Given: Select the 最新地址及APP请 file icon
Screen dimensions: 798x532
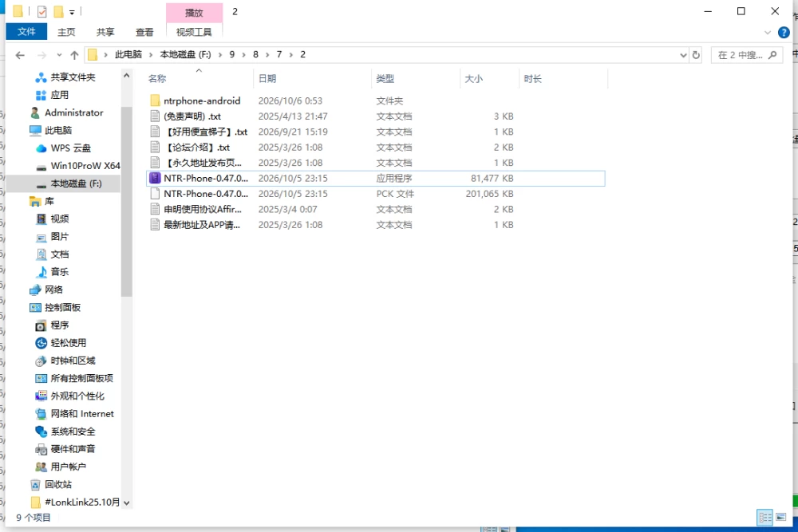Looking at the screenshot, I should coord(155,225).
